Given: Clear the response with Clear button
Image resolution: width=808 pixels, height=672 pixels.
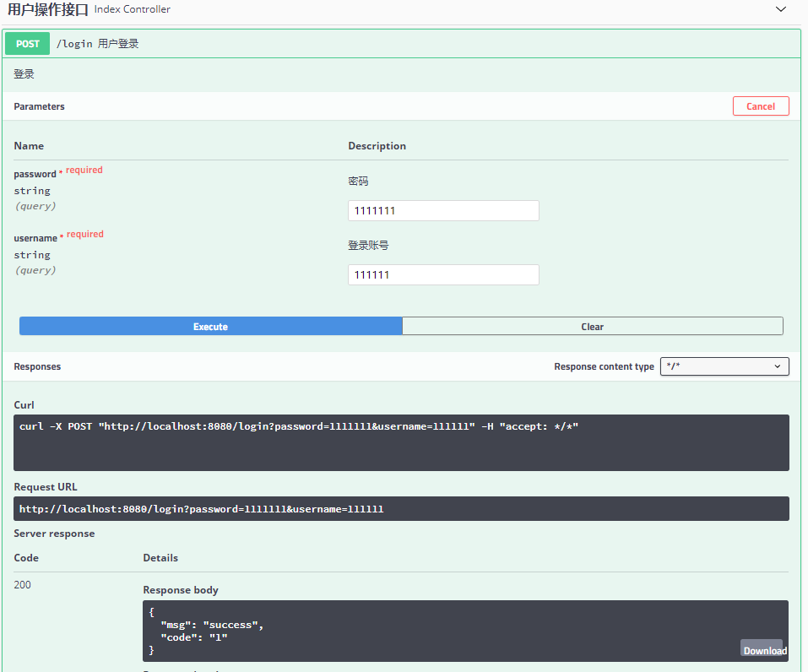Looking at the screenshot, I should point(593,326).
